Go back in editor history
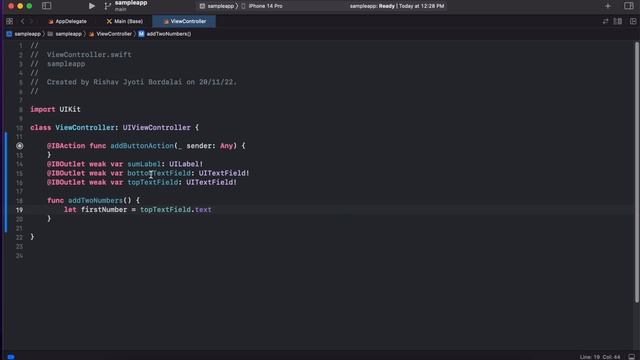The image size is (640, 360). [x=22, y=21]
